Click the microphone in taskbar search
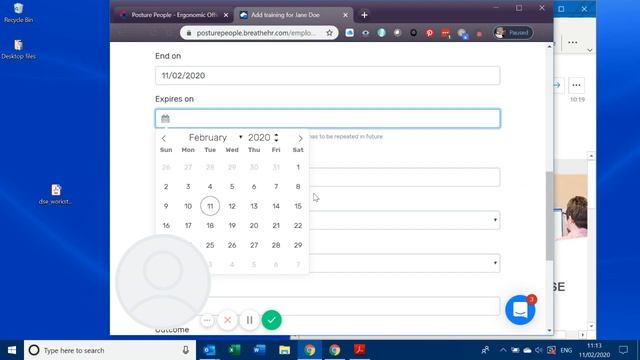 click(x=186, y=350)
